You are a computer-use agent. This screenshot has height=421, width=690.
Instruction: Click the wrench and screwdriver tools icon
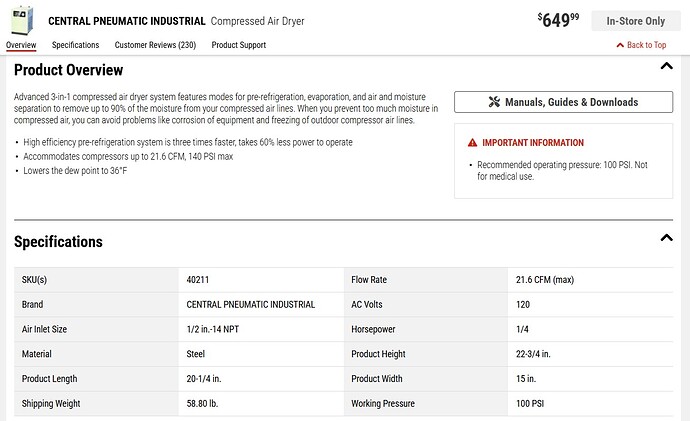[494, 102]
